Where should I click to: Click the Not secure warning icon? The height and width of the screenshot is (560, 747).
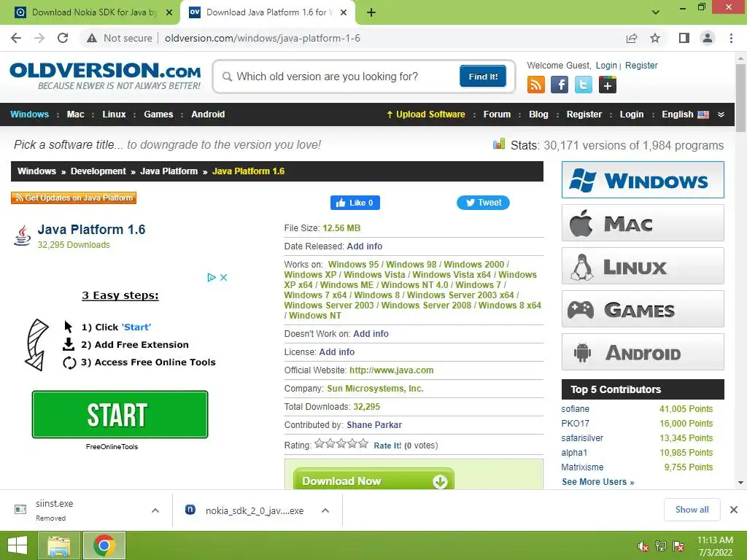click(x=92, y=38)
